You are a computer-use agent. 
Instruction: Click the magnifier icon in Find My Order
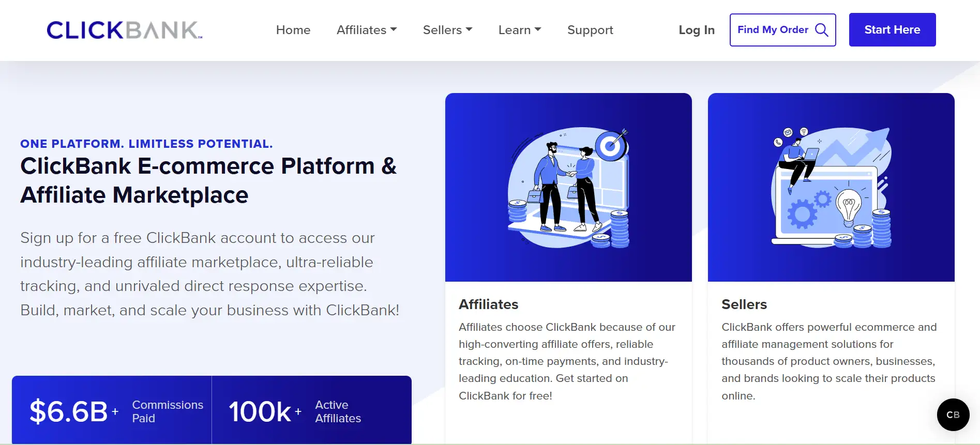pos(822,30)
